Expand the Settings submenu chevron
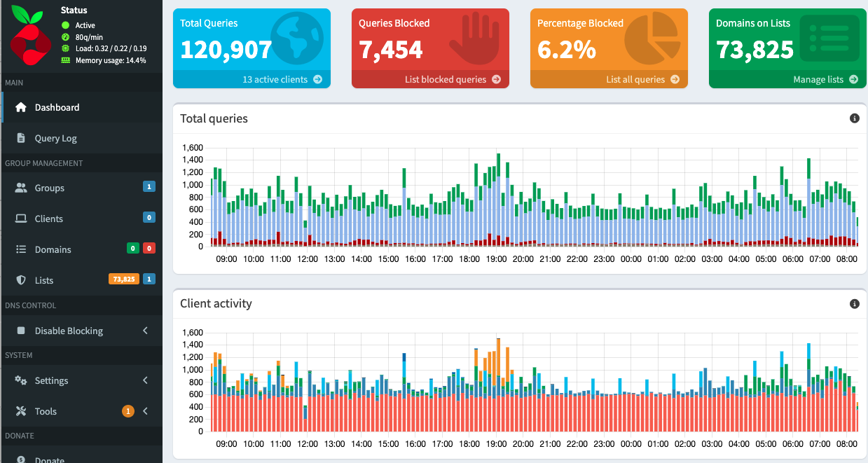 pos(145,380)
